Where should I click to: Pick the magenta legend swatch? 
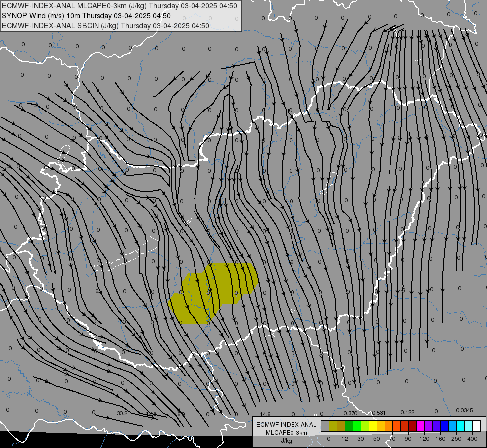(x=420, y=426)
